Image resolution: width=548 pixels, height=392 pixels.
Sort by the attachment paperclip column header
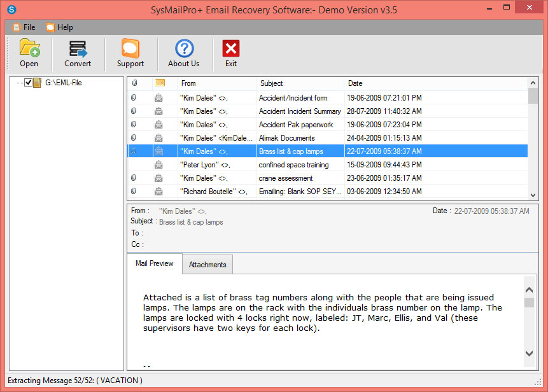[x=134, y=83]
